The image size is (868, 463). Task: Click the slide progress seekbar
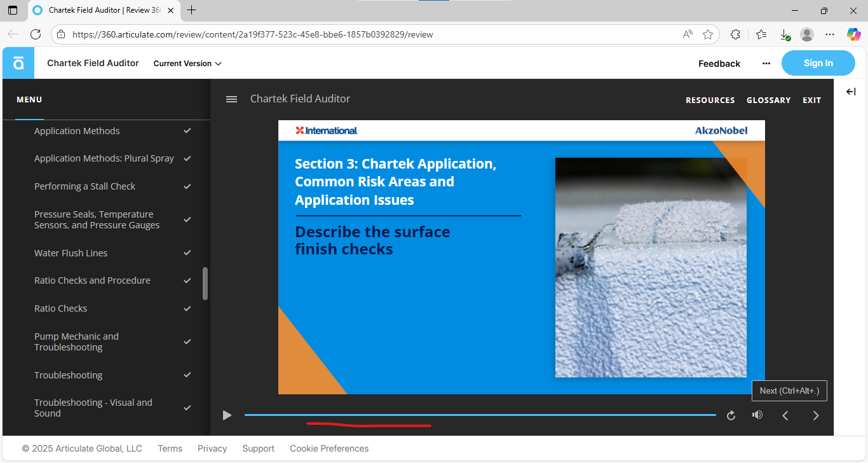(x=480, y=415)
